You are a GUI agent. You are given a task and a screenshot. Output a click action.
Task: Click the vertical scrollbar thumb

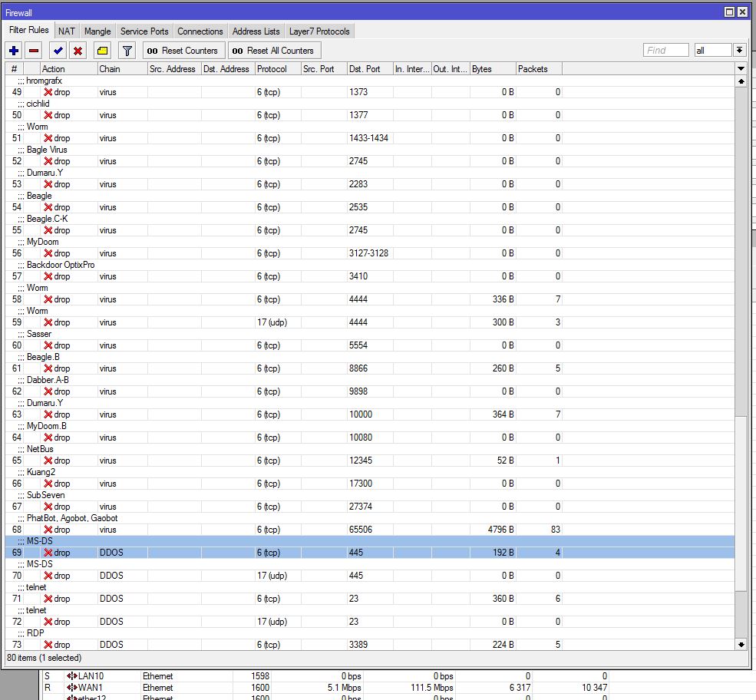point(741,502)
